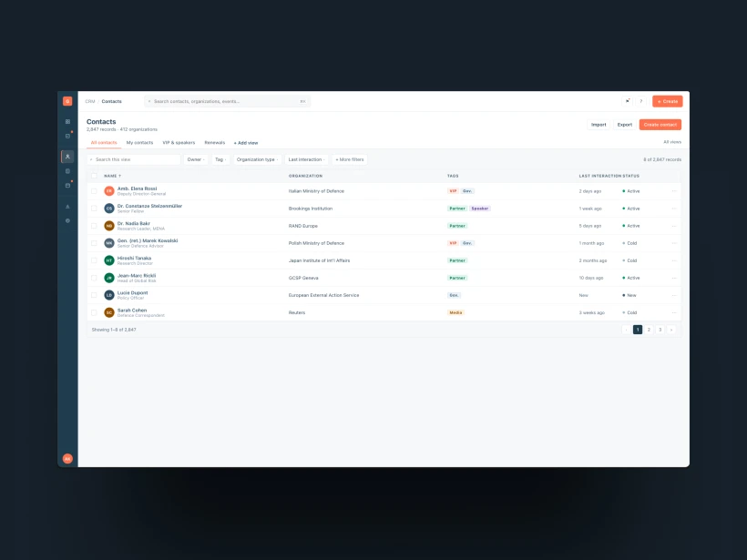Open the row actions menu for Gen. Marek Kowalski
This screenshot has height=560, width=747.
[x=674, y=243]
